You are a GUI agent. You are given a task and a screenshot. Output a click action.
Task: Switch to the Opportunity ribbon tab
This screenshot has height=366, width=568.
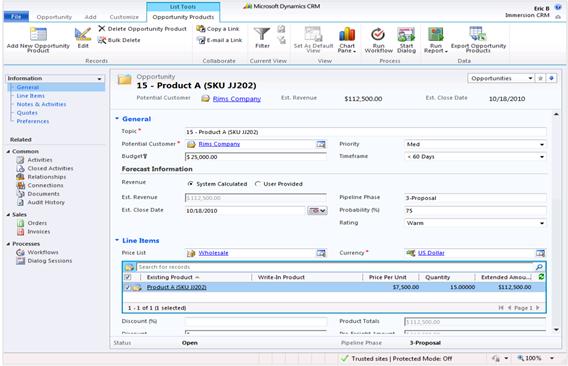[x=54, y=17]
